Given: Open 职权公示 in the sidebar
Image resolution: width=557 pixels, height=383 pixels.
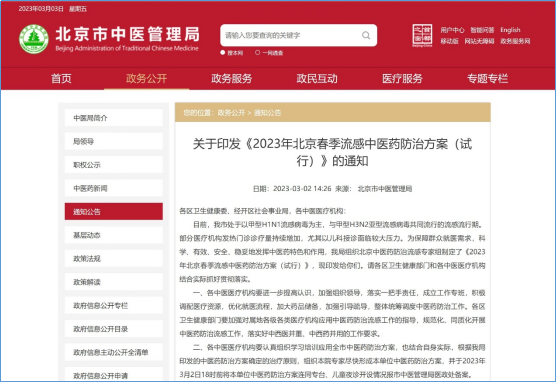Looking at the screenshot, I should click(114, 165).
